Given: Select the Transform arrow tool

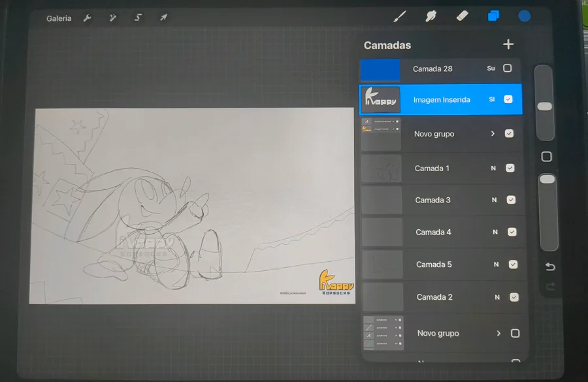Looking at the screenshot, I should 163,17.
